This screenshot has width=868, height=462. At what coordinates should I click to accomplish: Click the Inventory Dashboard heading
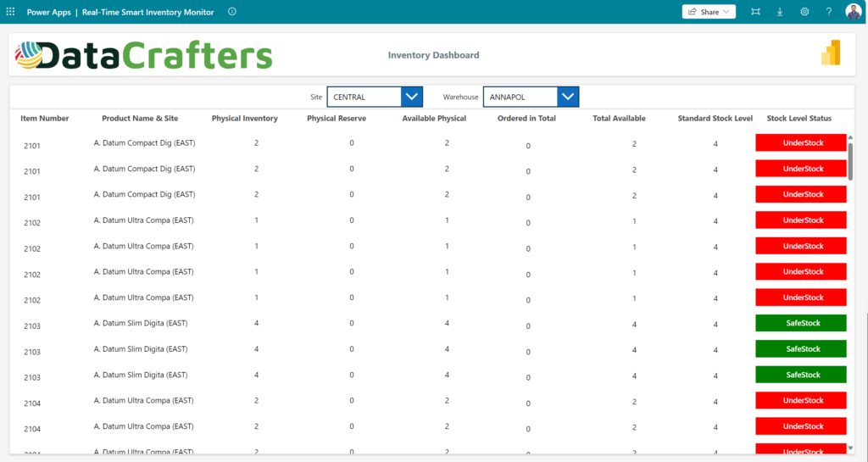(x=433, y=55)
